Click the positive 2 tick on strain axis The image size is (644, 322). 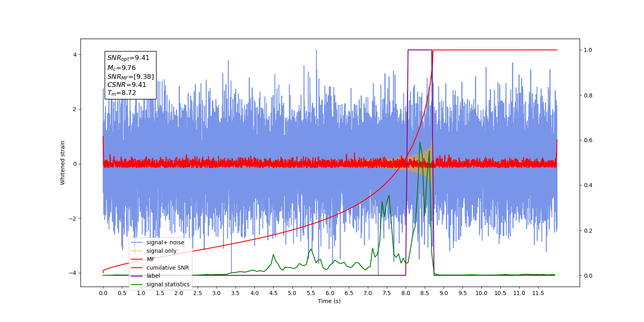[x=75, y=109]
